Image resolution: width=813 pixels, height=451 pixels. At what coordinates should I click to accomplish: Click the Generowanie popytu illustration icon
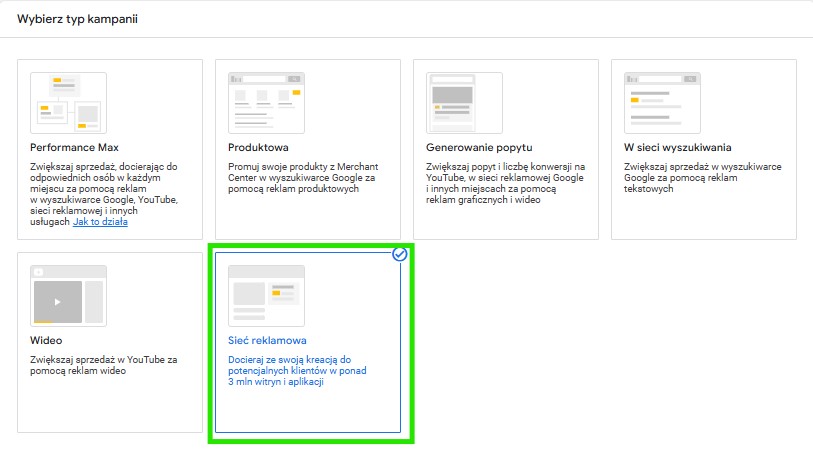[x=465, y=103]
